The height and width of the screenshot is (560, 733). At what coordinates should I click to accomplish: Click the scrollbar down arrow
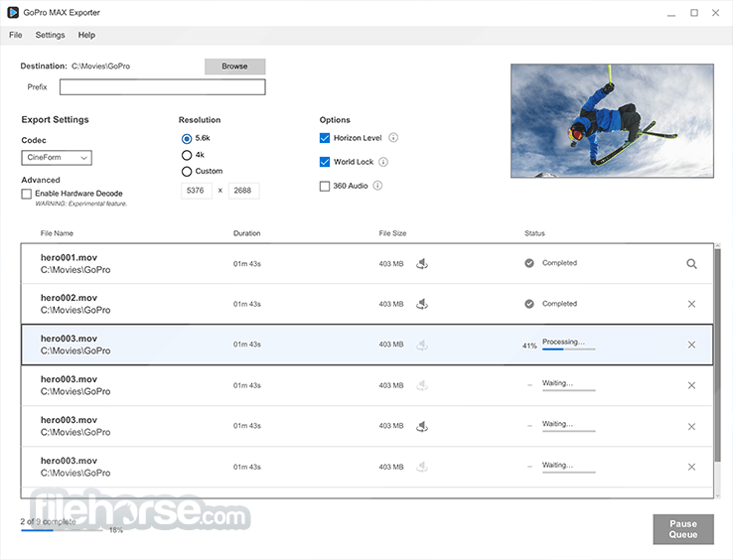tap(717, 495)
